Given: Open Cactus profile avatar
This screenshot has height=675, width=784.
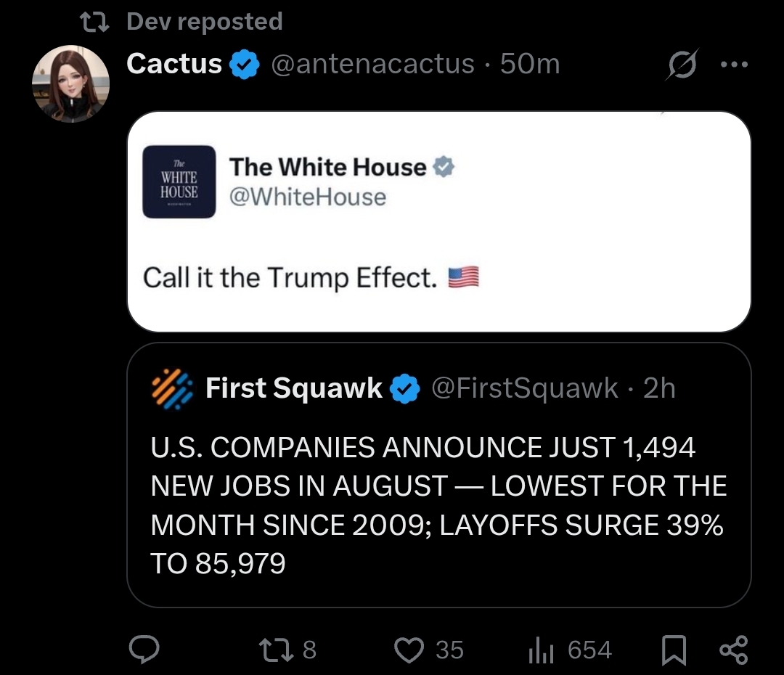Looking at the screenshot, I should tap(70, 83).
